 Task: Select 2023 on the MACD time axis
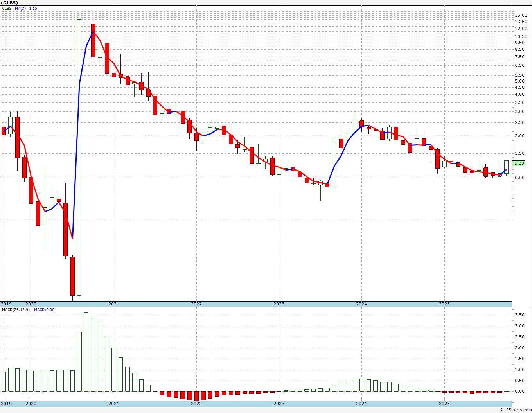click(279, 404)
